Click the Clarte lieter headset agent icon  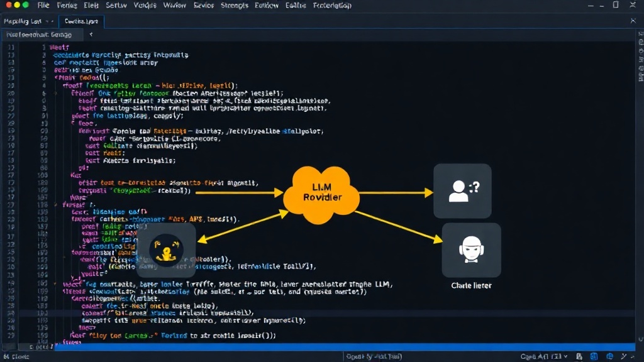[x=471, y=250]
